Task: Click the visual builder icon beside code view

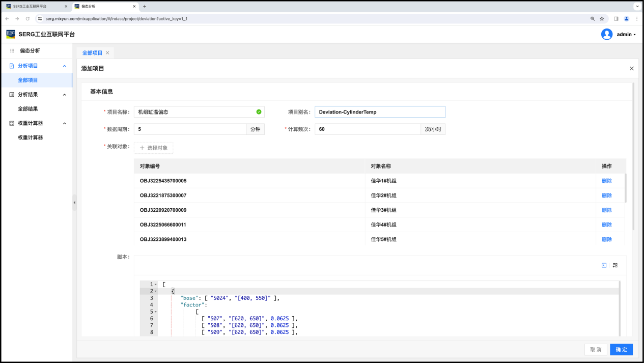Action: (615, 265)
